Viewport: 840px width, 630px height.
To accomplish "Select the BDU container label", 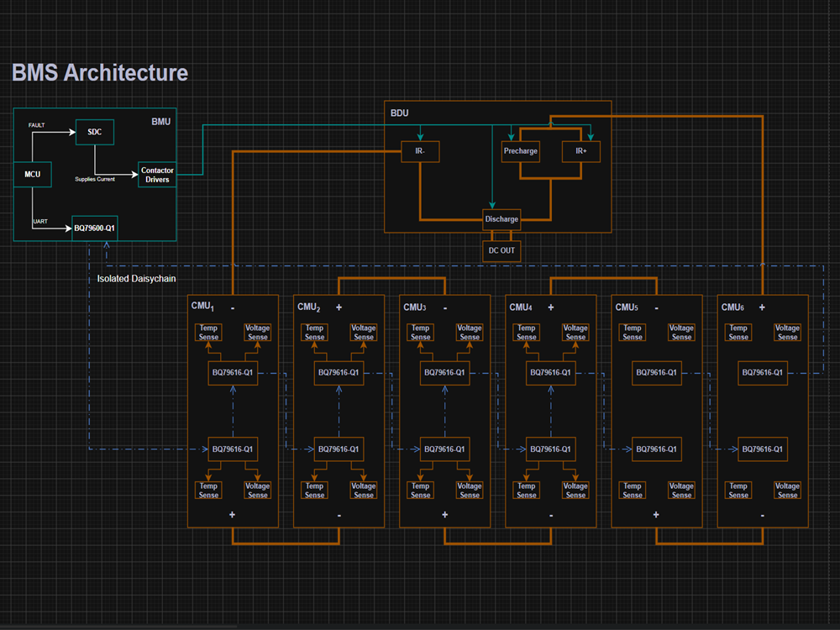I will pyautogui.click(x=400, y=113).
